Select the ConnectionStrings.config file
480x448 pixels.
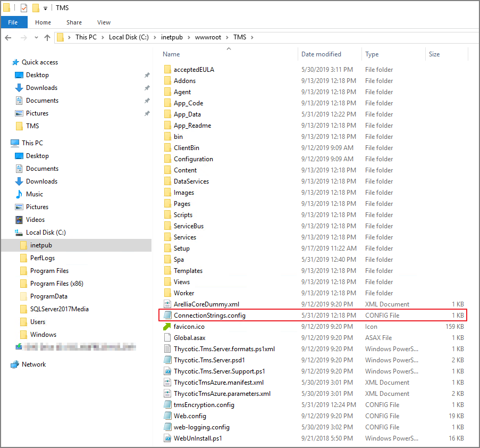[x=209, y=316]
